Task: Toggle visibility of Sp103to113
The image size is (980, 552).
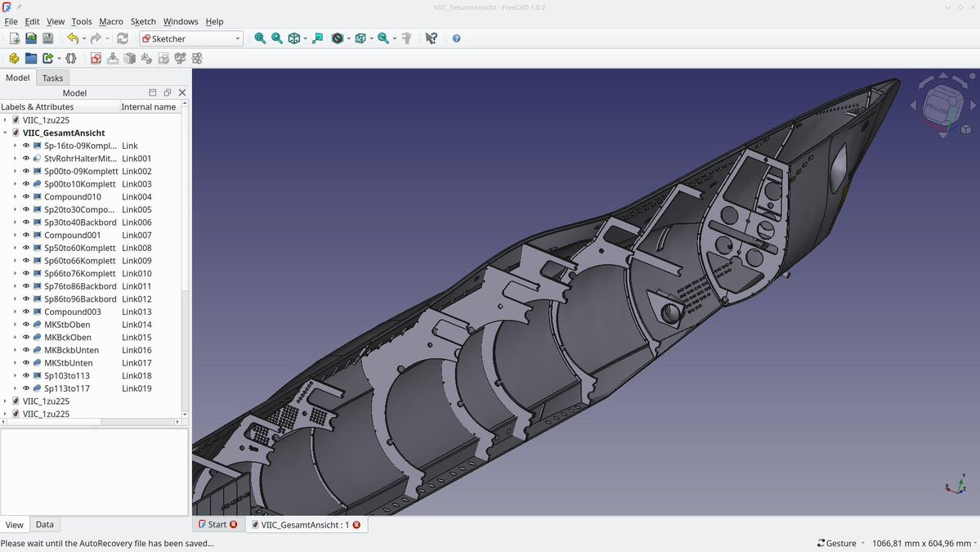Action: tap(26, 376)
